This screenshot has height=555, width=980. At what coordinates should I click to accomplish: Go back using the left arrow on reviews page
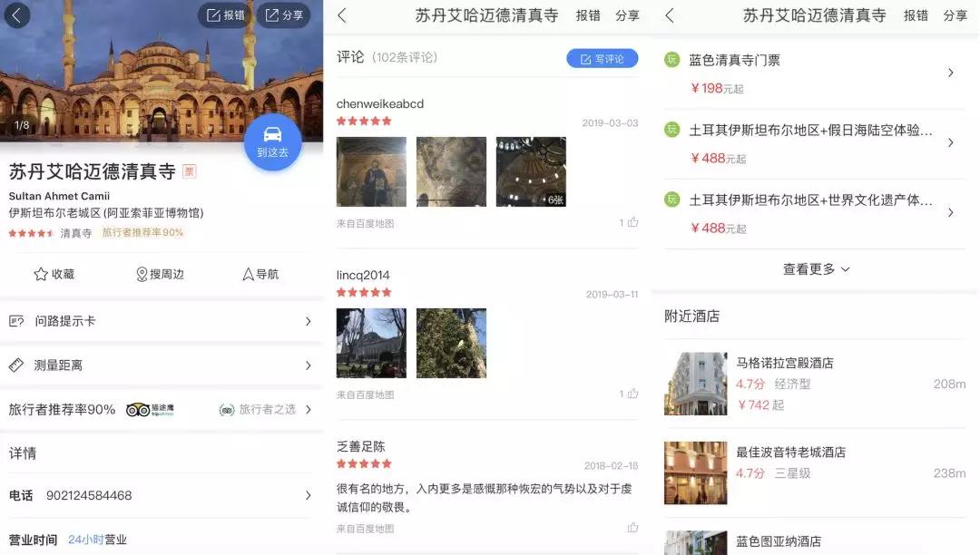point(341,15)
